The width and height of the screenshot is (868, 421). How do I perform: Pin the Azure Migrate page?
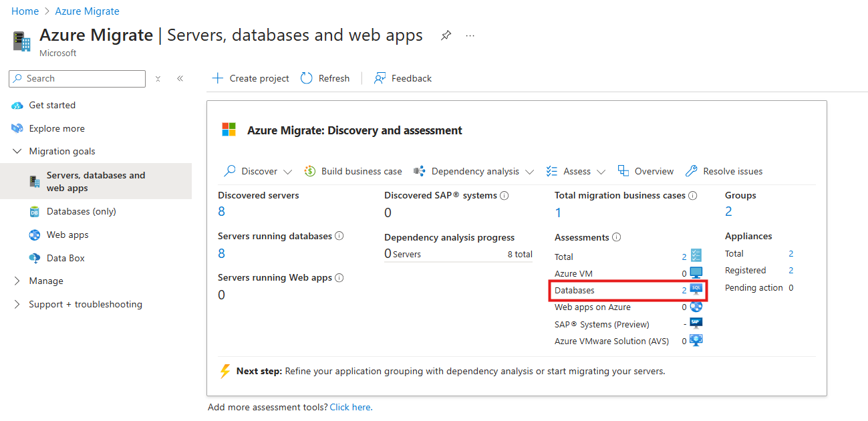click(x=445, y=35)
